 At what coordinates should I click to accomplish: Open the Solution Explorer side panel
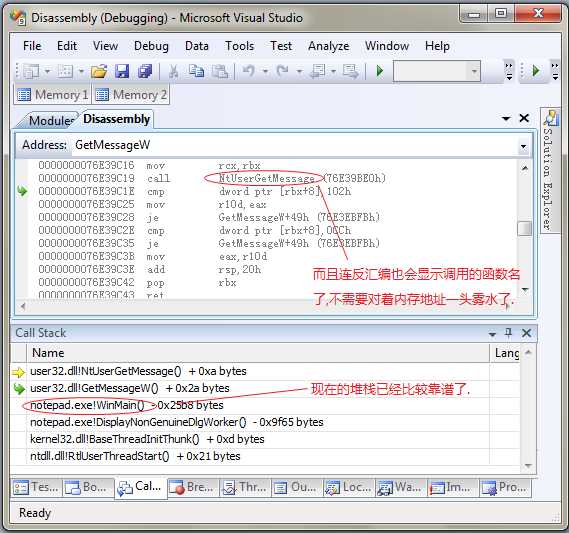pos(549,171)
